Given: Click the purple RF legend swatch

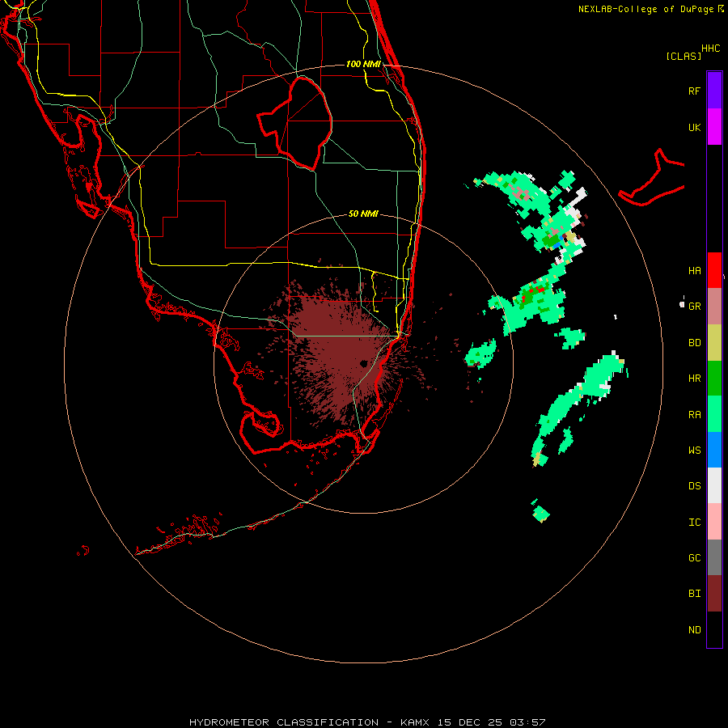Looking at the screenshot, I should point(714,91).
